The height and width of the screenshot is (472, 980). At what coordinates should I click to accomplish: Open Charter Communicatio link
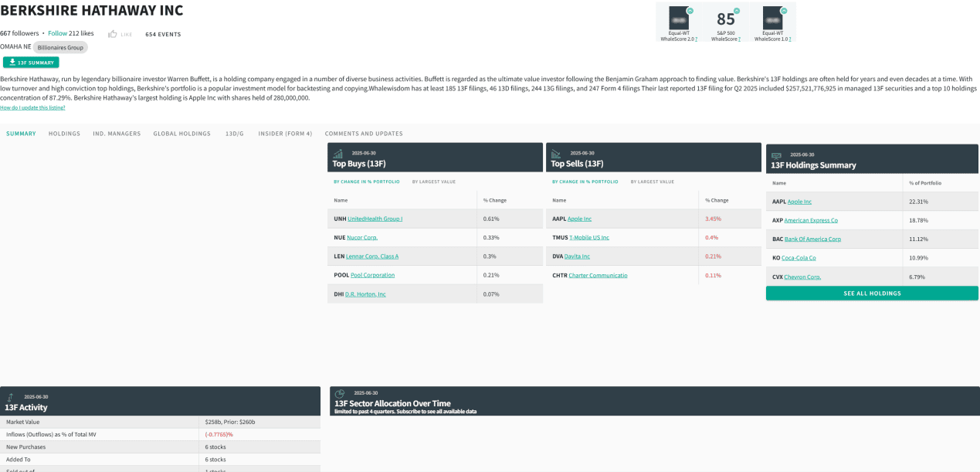pos(598,275)
